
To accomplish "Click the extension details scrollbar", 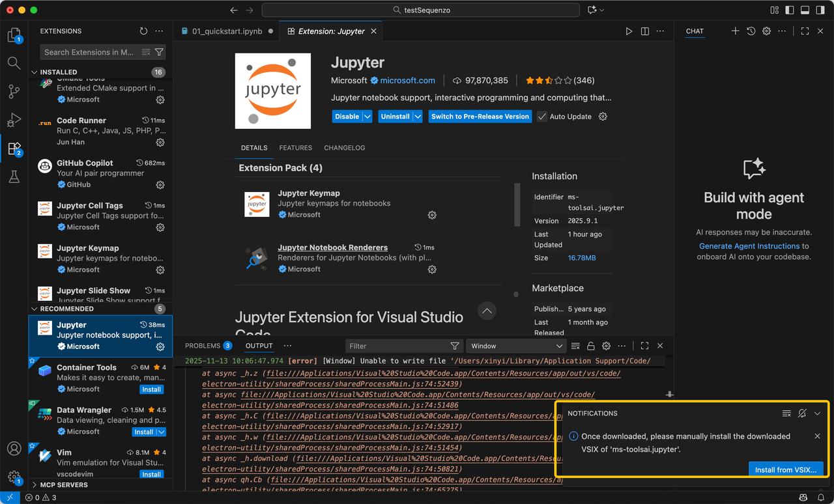I will tap(517, 203).
